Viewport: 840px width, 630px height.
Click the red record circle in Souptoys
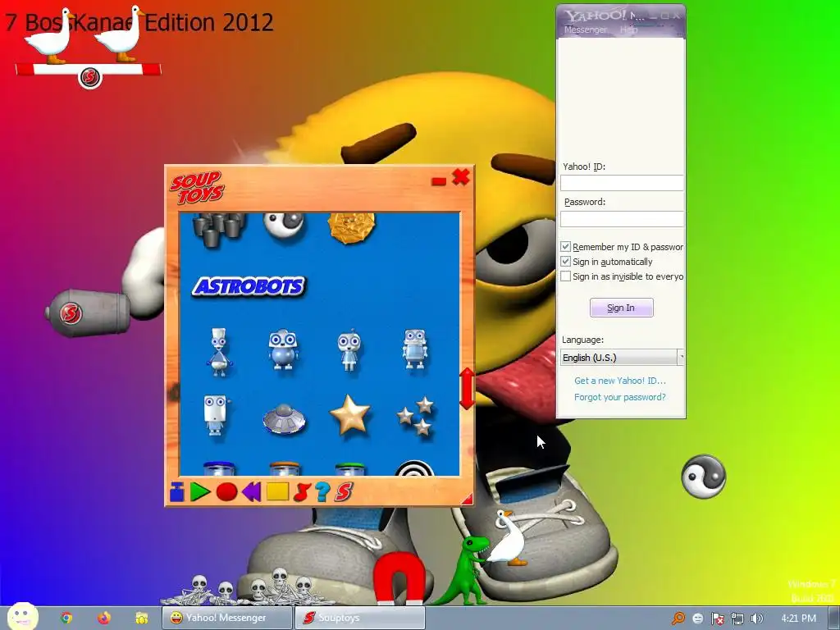[x=226, y=492]
